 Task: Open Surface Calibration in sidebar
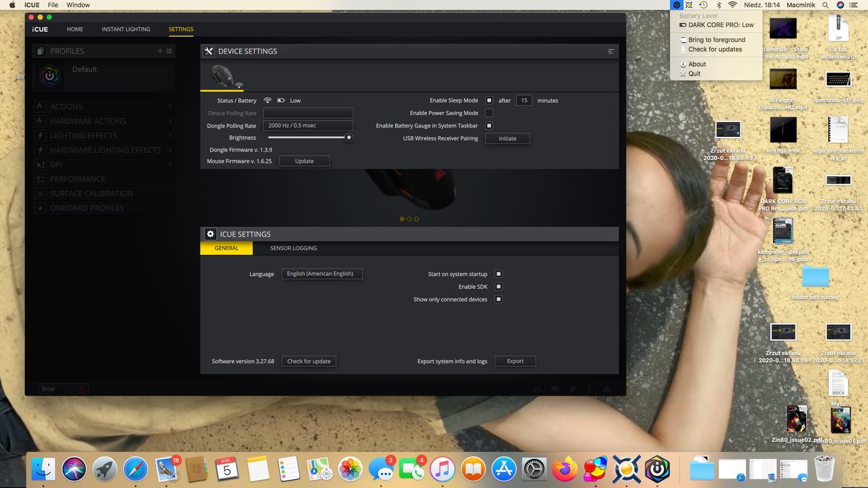(104, 193)
